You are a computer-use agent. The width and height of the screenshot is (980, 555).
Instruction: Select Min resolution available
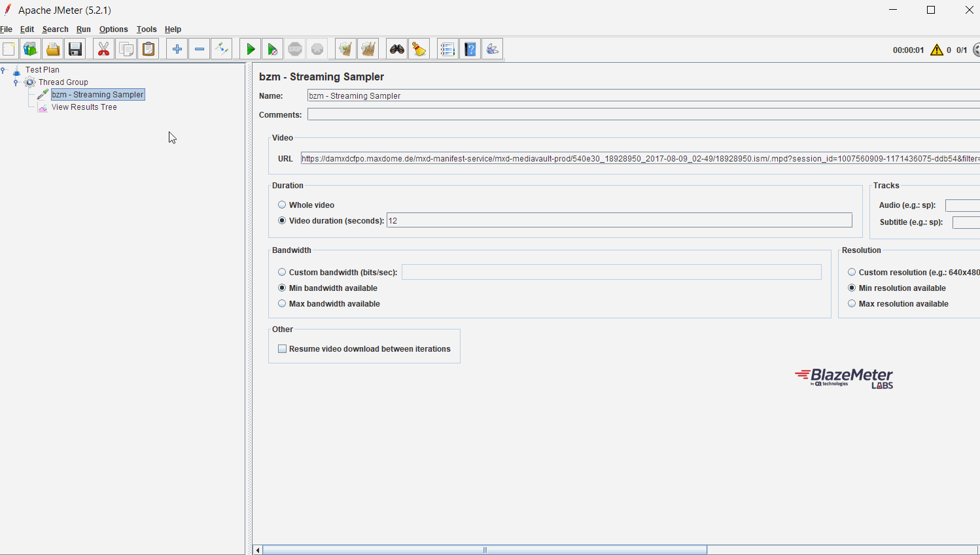852,288
